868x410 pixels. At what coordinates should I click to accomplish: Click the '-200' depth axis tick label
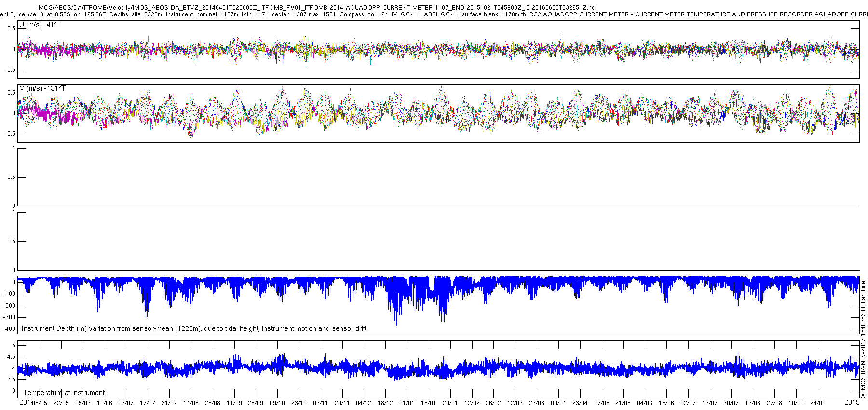[10, 306]
